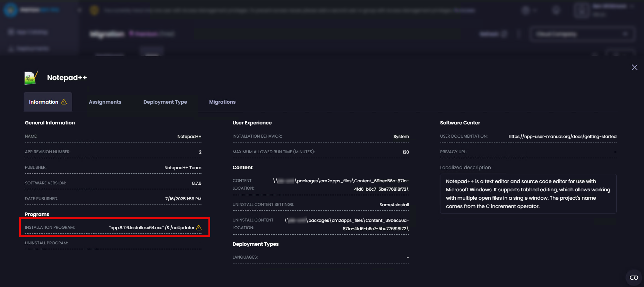Select software version 8.7.6 value
Viewport: 644px width, 287px height.
coord(197,183)
